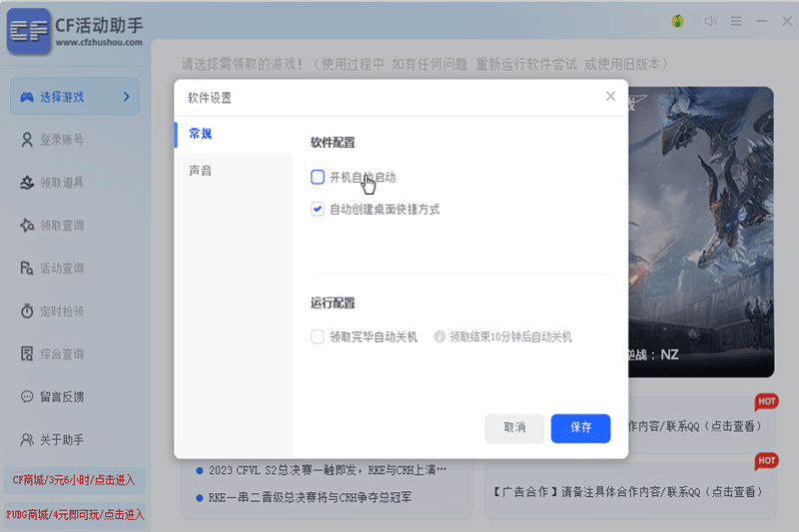Click the gamepad icon beside 选择游戏
The image size is (799, 532).
pos(27,97)
